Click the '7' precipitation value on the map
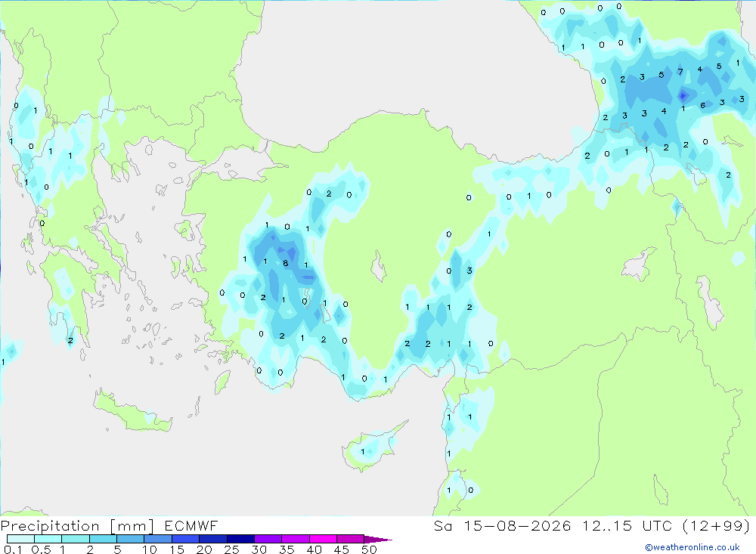The width and height of the screenshot is (756, 554). click(x=680, y=72)
